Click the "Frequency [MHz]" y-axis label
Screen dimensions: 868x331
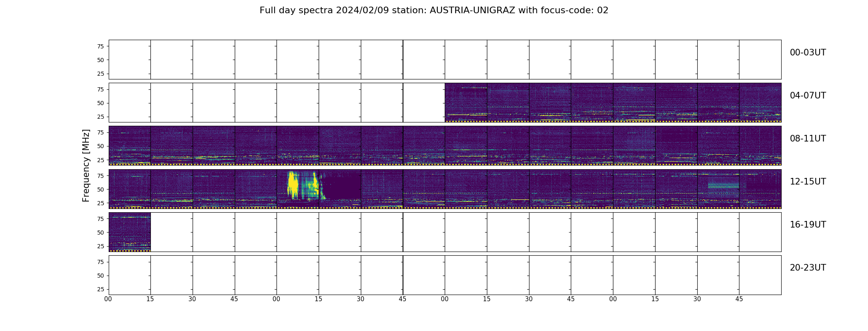coord(86,165)
